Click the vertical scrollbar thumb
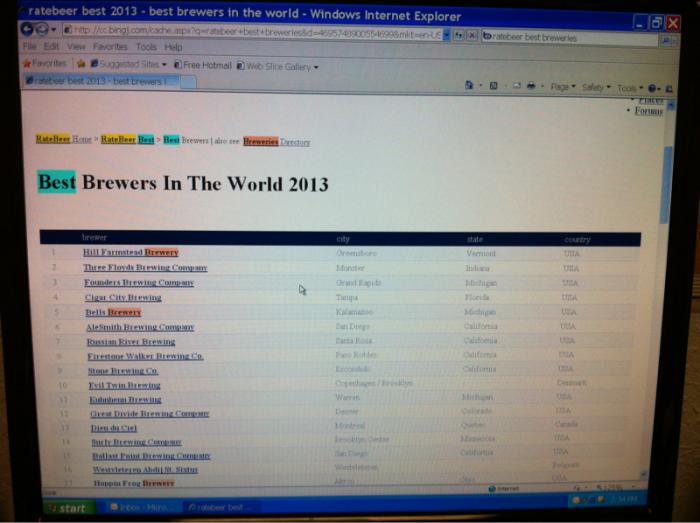 tap(667, 185)
